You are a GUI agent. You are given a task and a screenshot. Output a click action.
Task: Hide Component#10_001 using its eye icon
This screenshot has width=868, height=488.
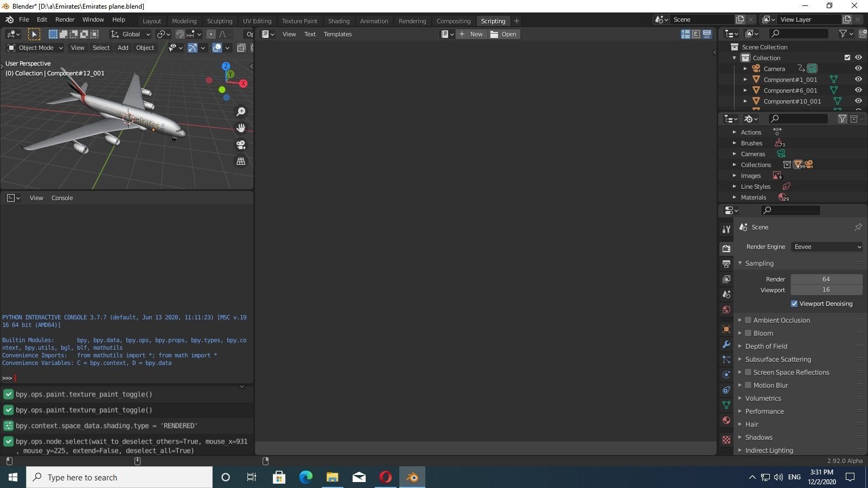tap(858, 101)
